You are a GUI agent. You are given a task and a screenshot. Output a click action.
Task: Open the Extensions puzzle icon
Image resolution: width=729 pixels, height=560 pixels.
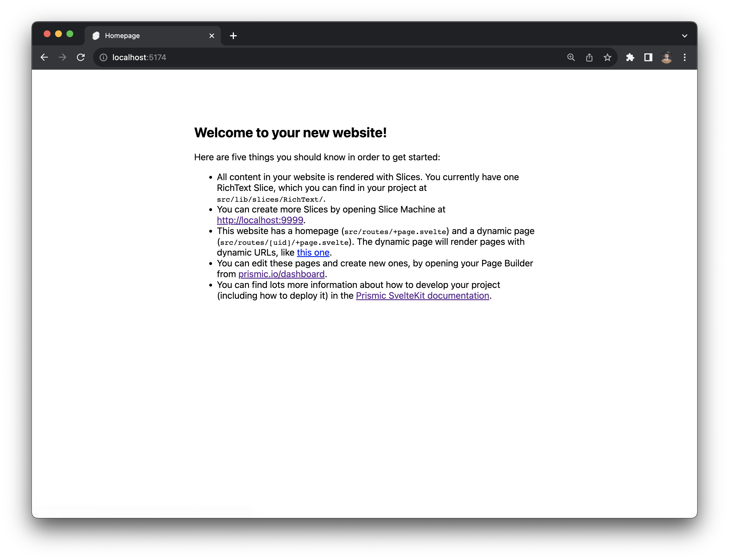(630, 57)
